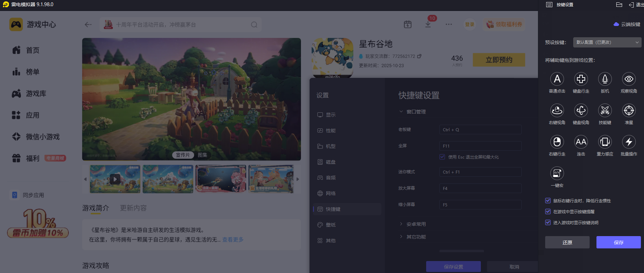Open 网络 settings category
The image size is (644, 273).
[347, 193]
